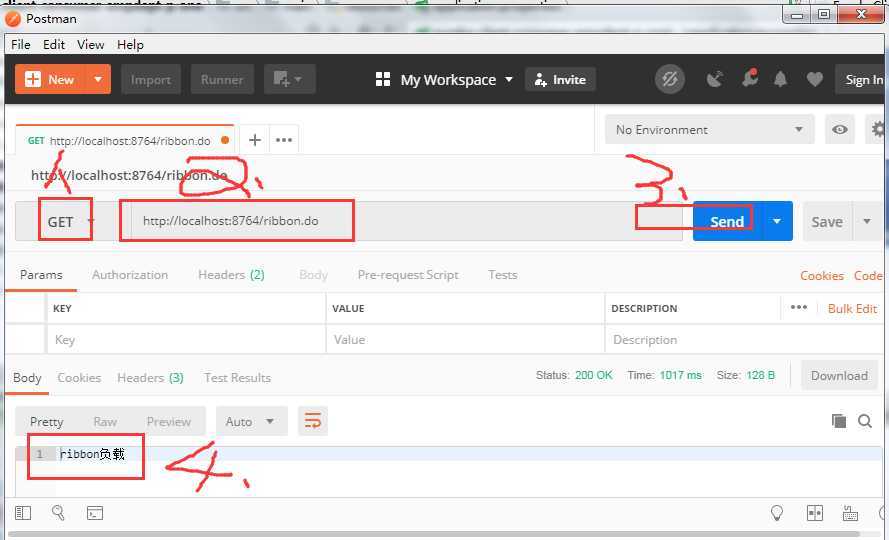Open the New button dropdown arrow
Screen dimensions: 889x540
pyautogui.click(x=98, y=79)
